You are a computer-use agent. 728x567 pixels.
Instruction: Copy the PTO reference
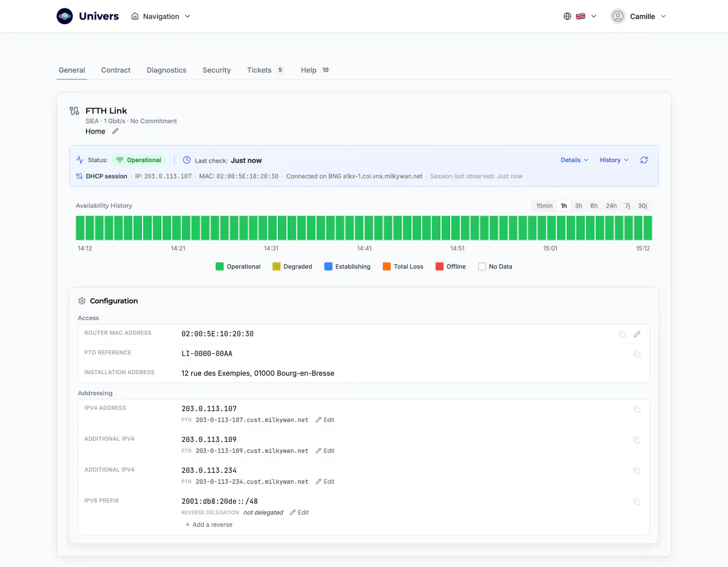(x=637, y=354)
